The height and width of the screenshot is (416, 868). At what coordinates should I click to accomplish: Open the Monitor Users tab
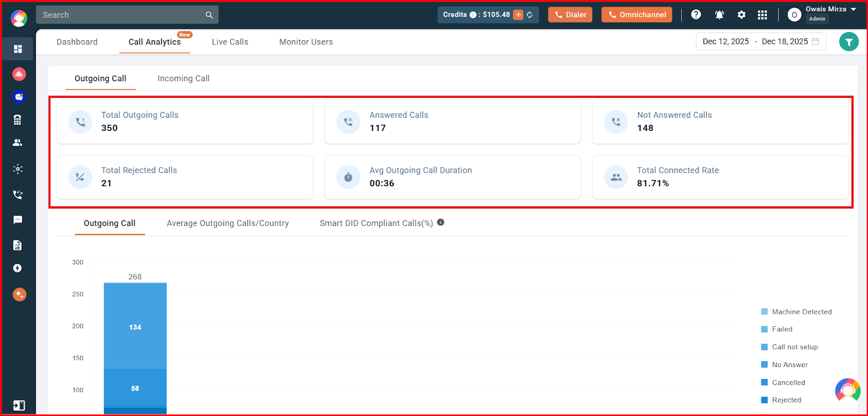tap(306, 42)
